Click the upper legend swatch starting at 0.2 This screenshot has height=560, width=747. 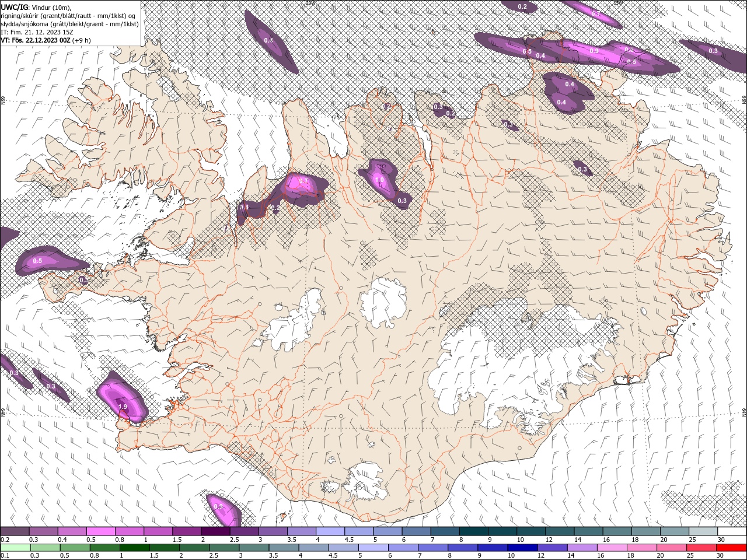pos(15,531)
